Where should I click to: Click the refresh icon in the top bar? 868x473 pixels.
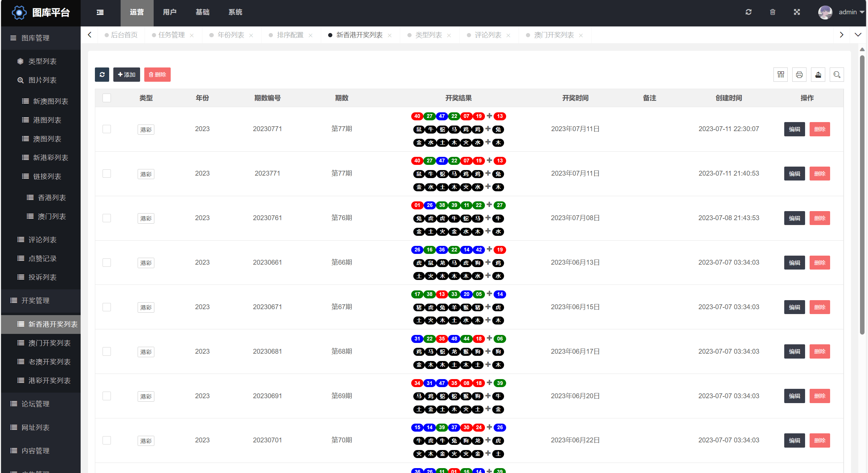(x=748, y=12)
